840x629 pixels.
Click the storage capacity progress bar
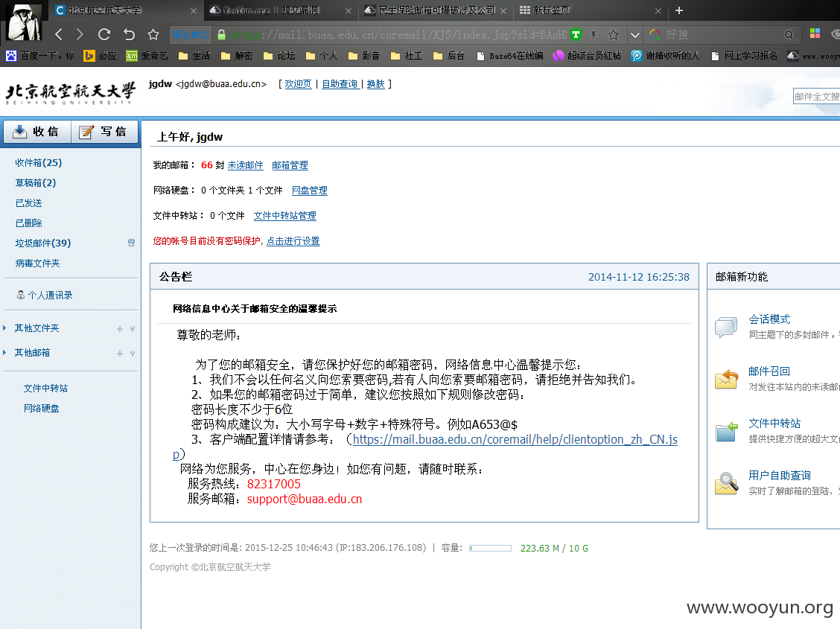[490, 548]
